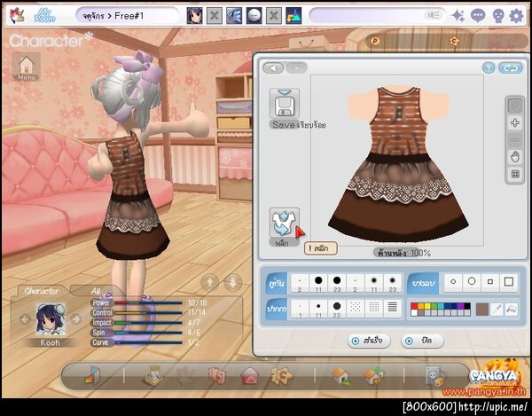Click the reset loop arrows button
The height and width of the screenshot is (416, 532).
[511, 68]
